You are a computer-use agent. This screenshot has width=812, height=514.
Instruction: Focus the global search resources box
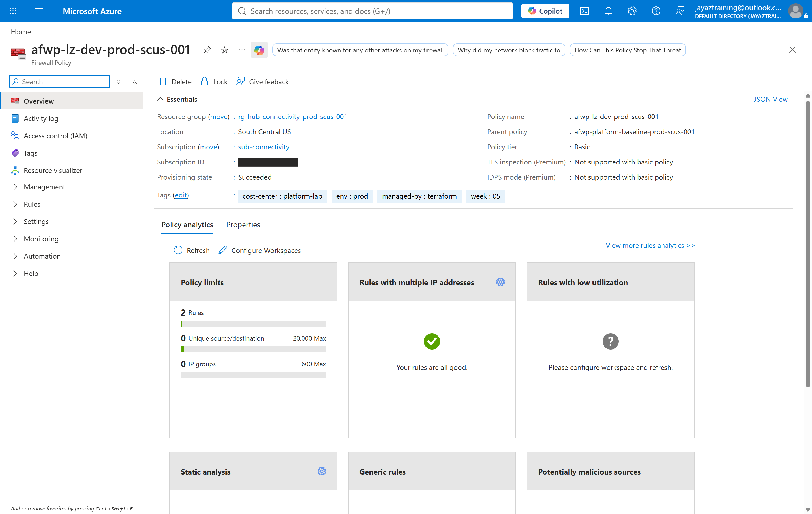point(372,11)
